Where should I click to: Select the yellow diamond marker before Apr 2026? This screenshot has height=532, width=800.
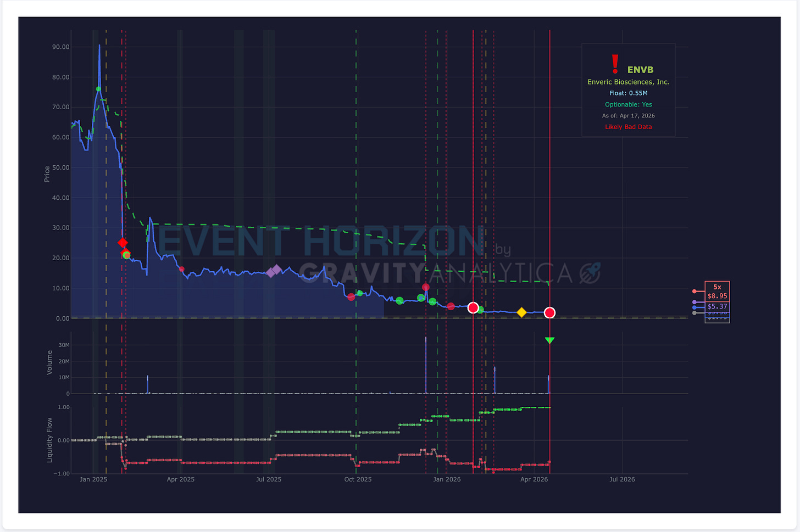522,312
